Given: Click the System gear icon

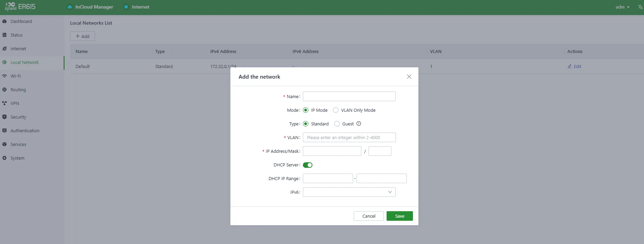Looking at the screenshot, I should tap(4, 158).
